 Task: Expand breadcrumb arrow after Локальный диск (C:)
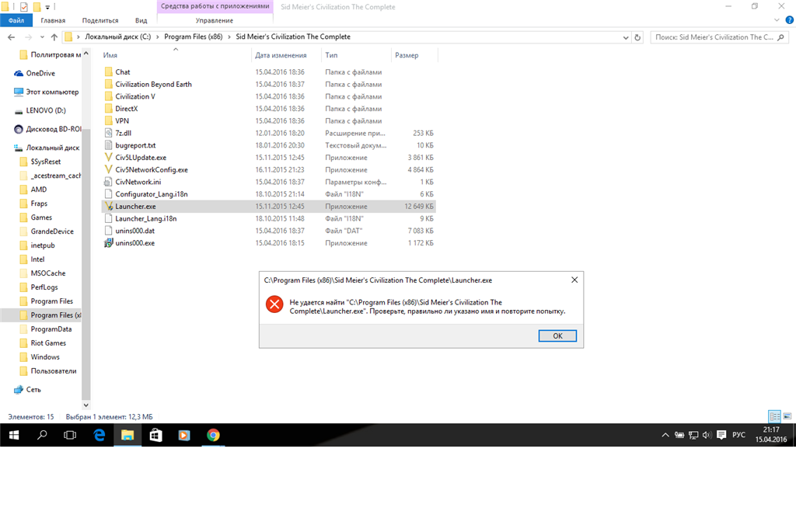pos(157,37)
